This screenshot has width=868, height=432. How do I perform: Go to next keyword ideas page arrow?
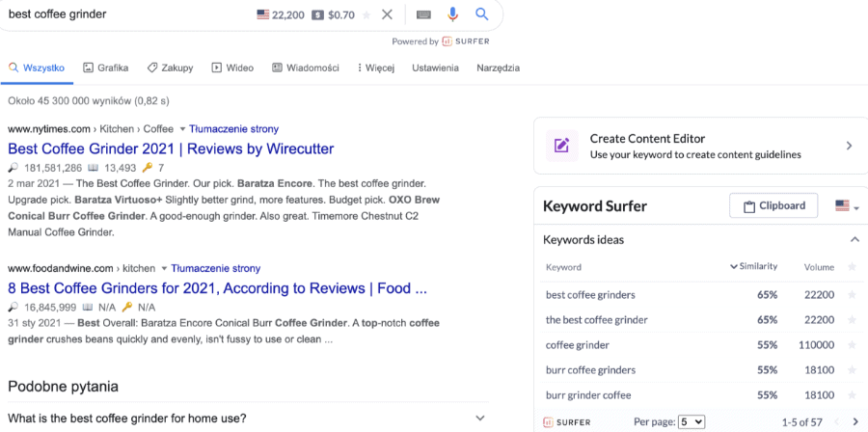pos(855,422)
